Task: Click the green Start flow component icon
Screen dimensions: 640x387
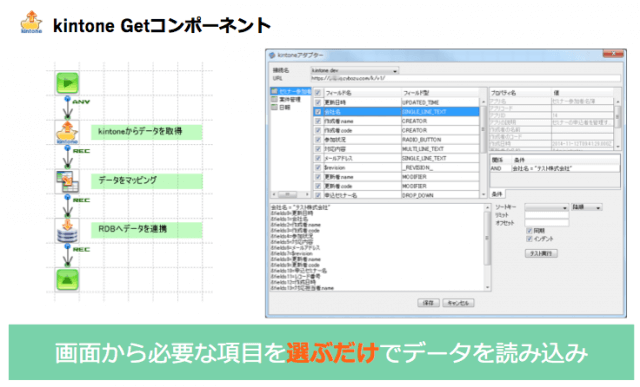Action: 67,83
